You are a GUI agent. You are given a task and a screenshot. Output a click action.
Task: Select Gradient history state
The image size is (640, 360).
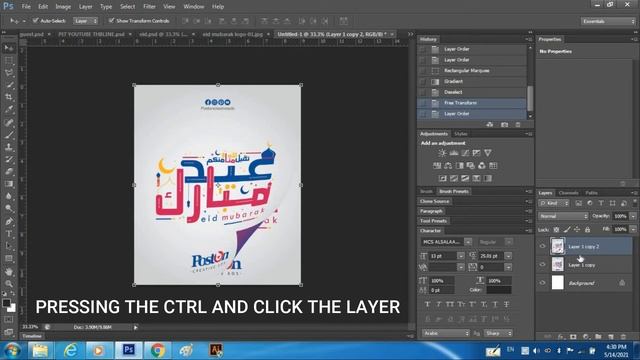coord(472,81)
